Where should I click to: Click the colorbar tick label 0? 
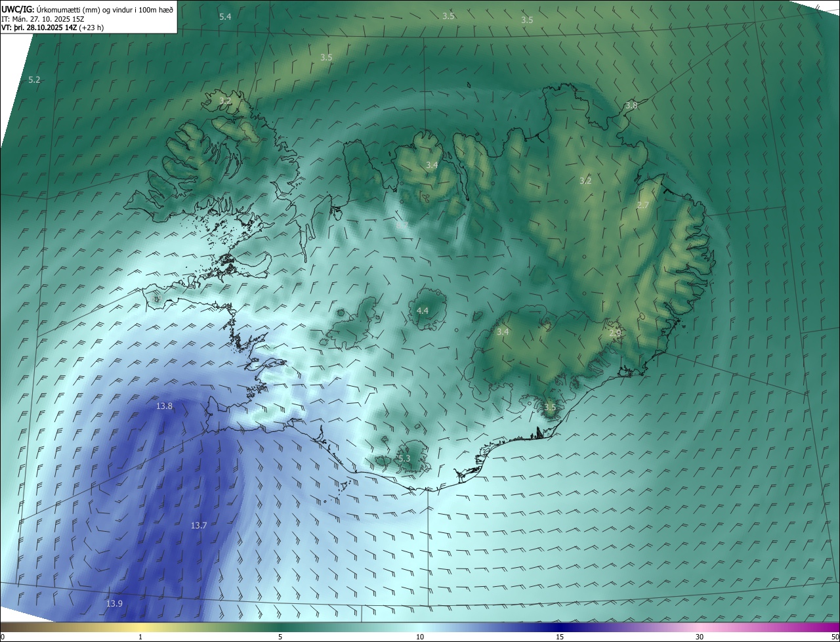(3, 637)
